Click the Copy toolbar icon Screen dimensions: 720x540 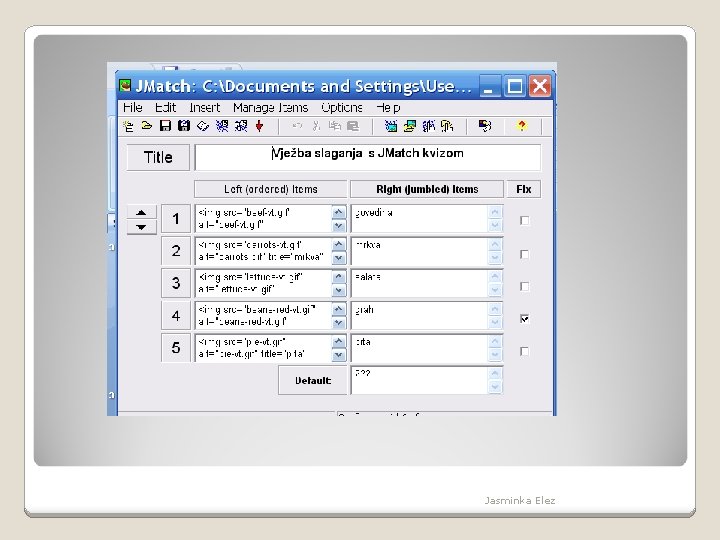[x=335, y=126]
